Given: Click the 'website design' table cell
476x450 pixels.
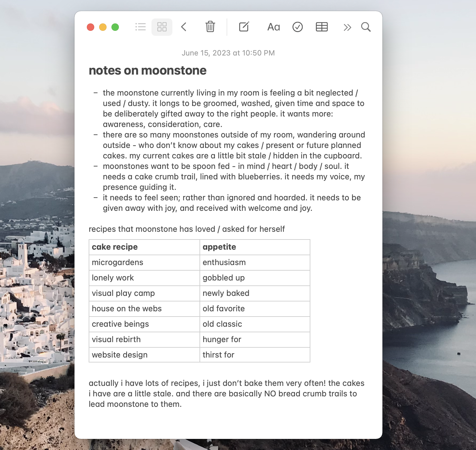Looking at the screenshot, I should [x=144, y=355].
